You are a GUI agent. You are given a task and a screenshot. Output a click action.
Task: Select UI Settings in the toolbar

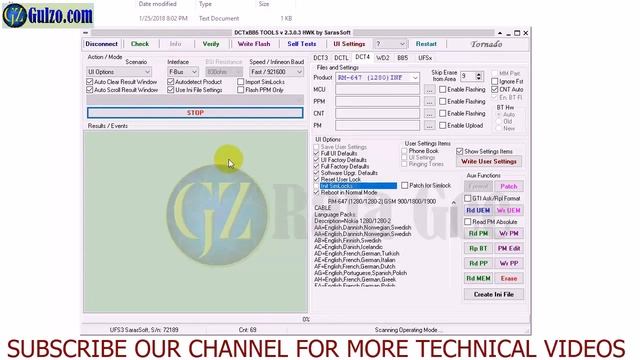click(x=349, y=44)
